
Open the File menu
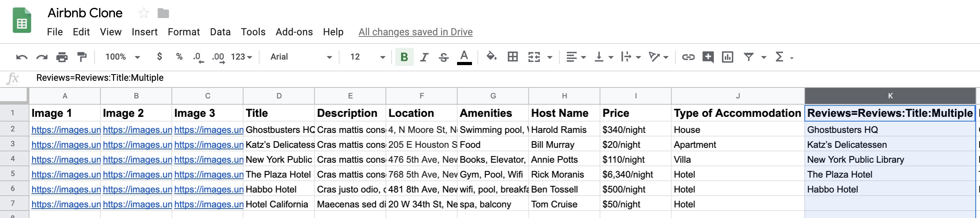click(55, 32)
